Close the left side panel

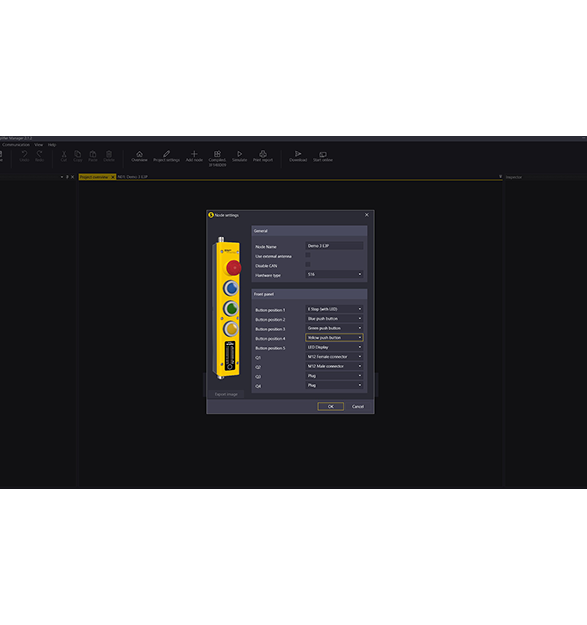click(72, 177)
